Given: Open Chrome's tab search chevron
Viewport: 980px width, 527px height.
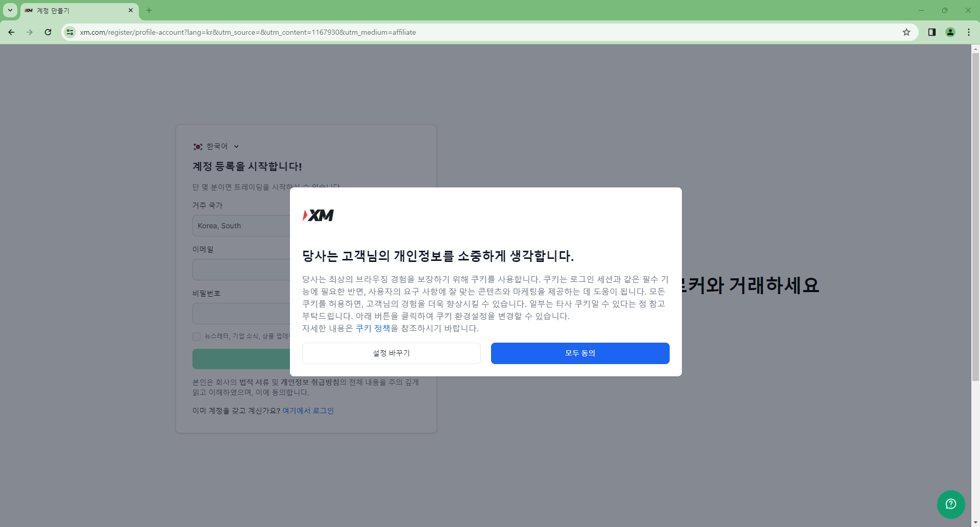Looking at the screenshot, I should [x=9, y=10].
